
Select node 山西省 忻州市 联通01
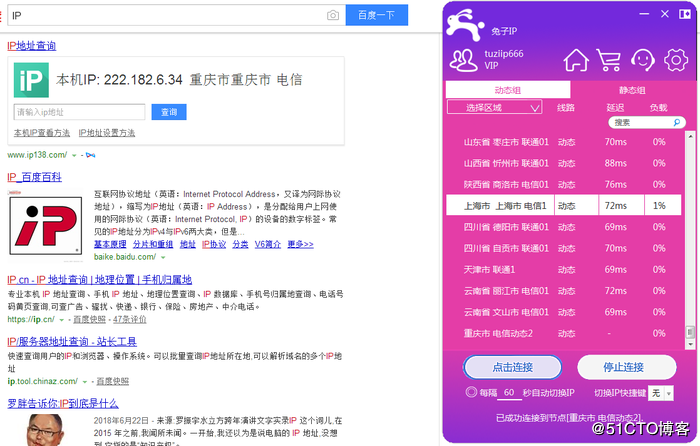coord(564,163)
